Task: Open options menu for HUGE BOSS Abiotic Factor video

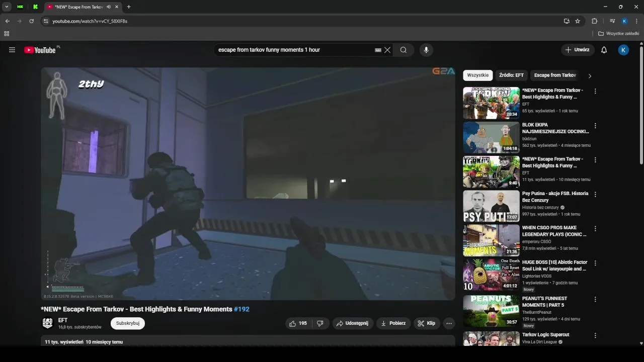Action: point(595,263)
